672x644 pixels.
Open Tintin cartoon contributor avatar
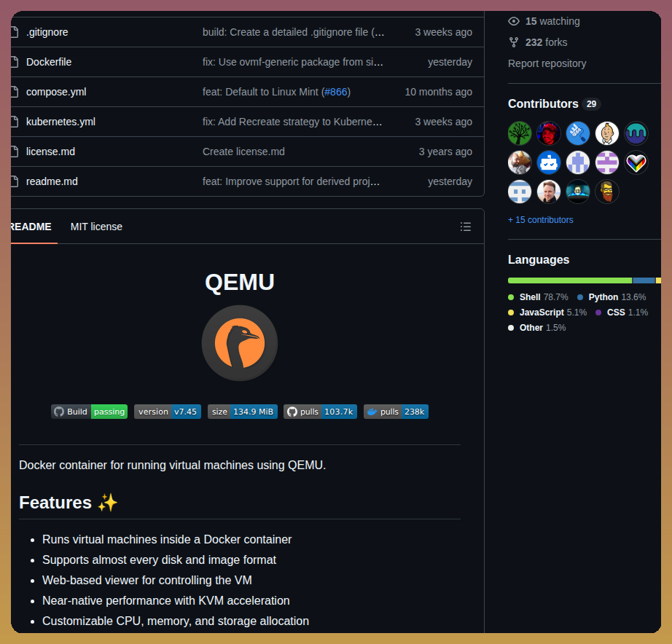607,133
